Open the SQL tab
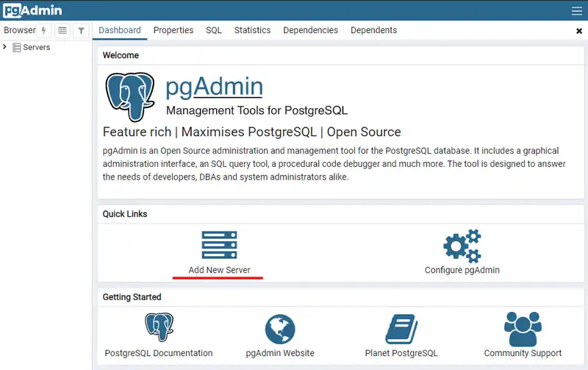This screenshot has height=370, width=588. tap(214, 30)
